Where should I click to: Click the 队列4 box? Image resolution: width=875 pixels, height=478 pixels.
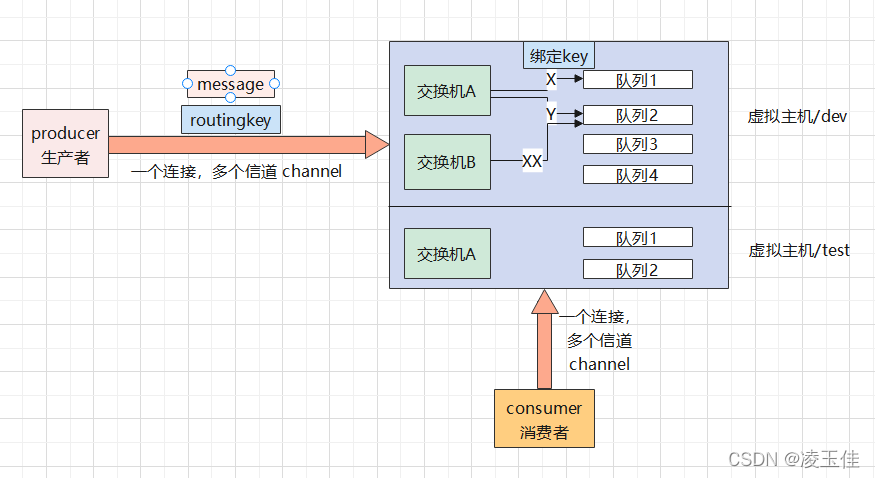pos(637,175)
